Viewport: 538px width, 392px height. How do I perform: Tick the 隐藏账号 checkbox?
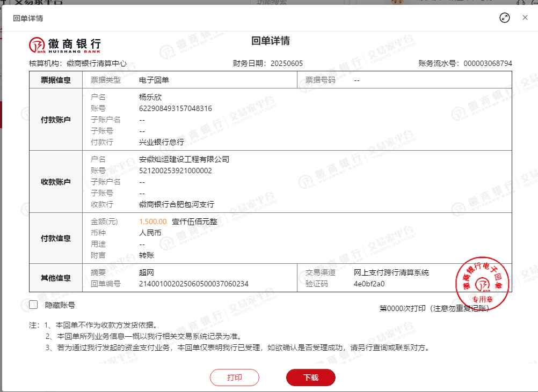point(33,305)
